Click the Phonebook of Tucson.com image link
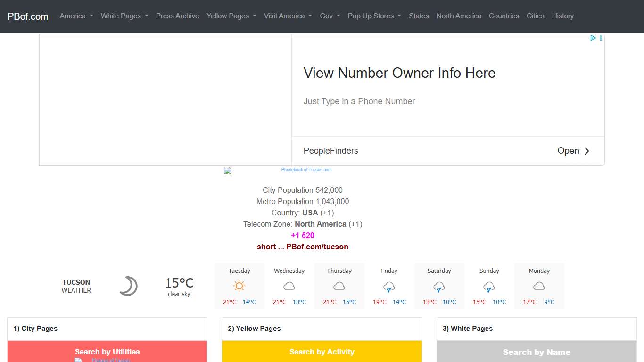The height and width of the screenshot is (362, 644). click(x=306, y=170)
